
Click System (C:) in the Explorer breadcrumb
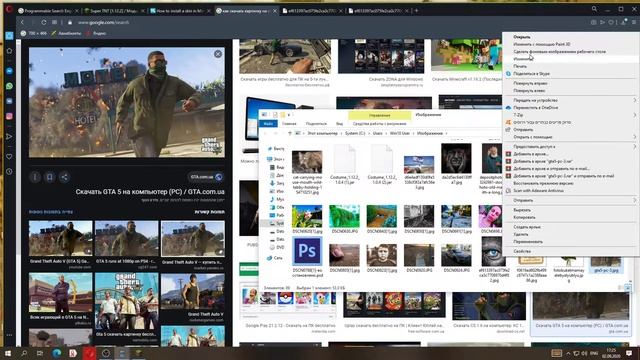tap(355, 133)
